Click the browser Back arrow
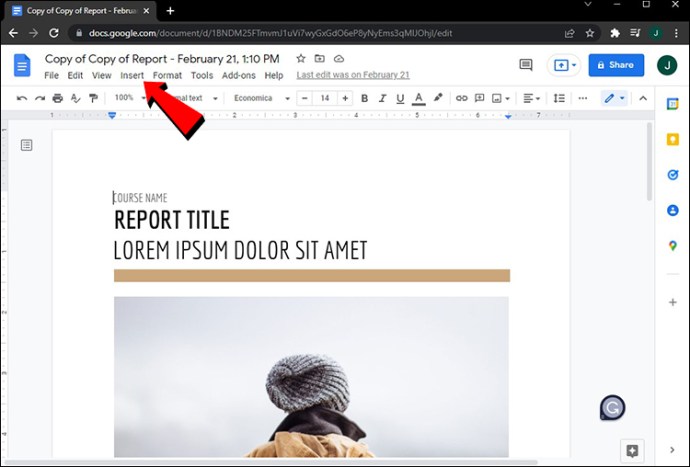The height and width of the screenshot is (467, 690). 13,33
